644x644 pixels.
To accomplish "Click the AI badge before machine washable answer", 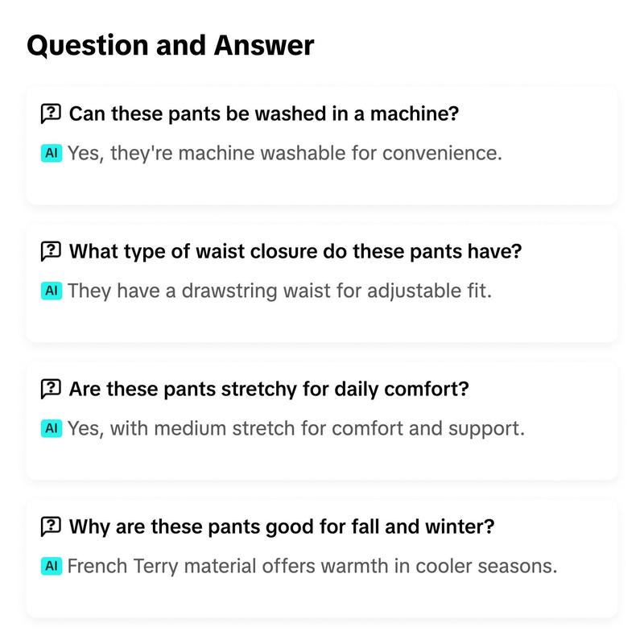I will click(52, 153).
